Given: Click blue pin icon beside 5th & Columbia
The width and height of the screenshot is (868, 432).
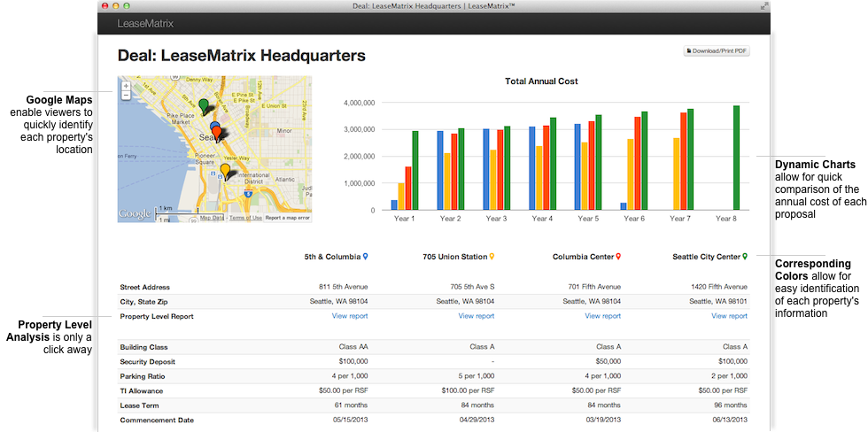Looking at the screenshot, I should point(365,257).
